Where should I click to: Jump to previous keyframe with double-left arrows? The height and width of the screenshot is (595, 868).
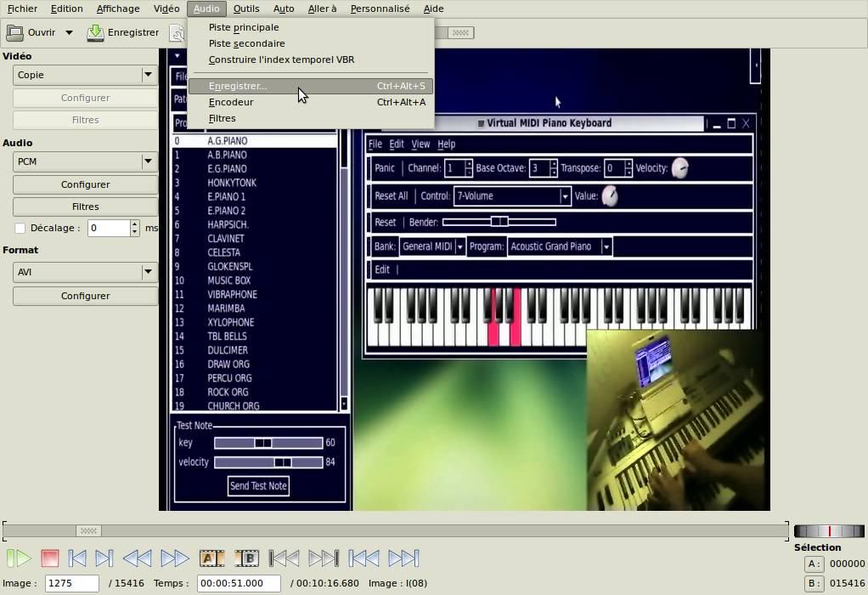(137, 558)
